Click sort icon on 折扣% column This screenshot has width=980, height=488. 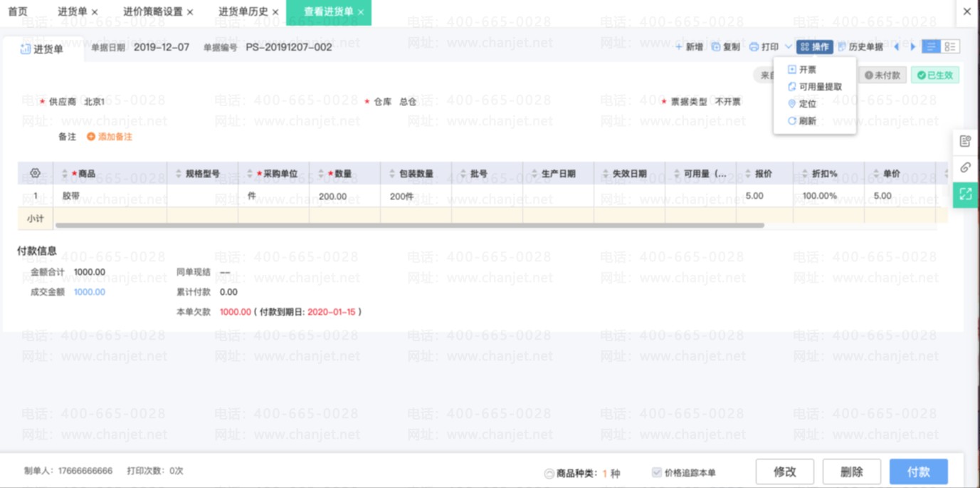click(x=805, y=174)
